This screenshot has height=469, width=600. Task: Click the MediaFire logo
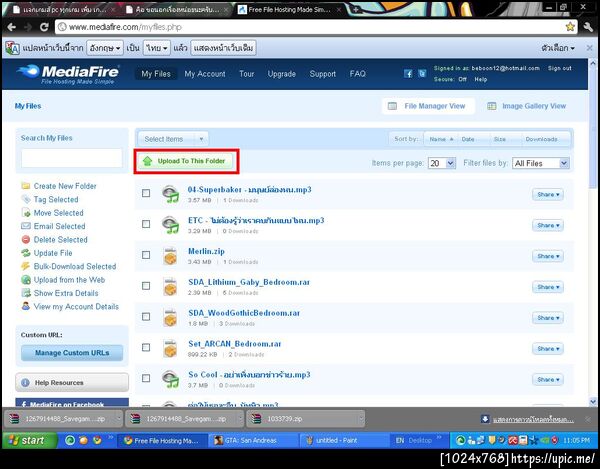pos(68,73)
